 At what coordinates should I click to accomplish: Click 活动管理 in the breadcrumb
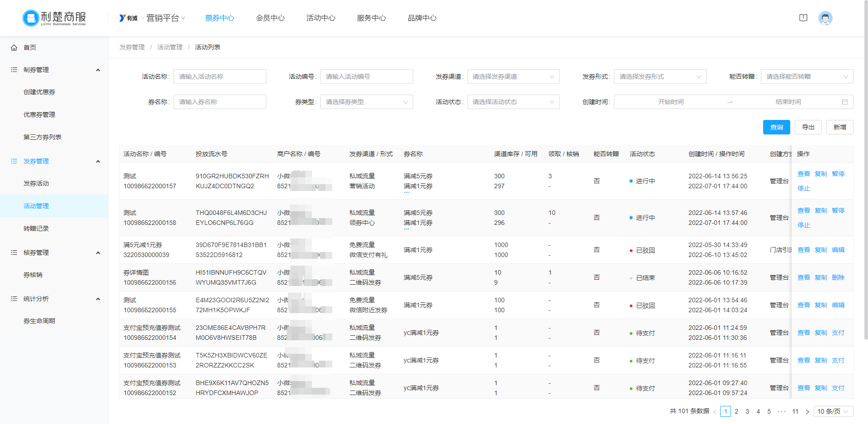tap(170, 47)
